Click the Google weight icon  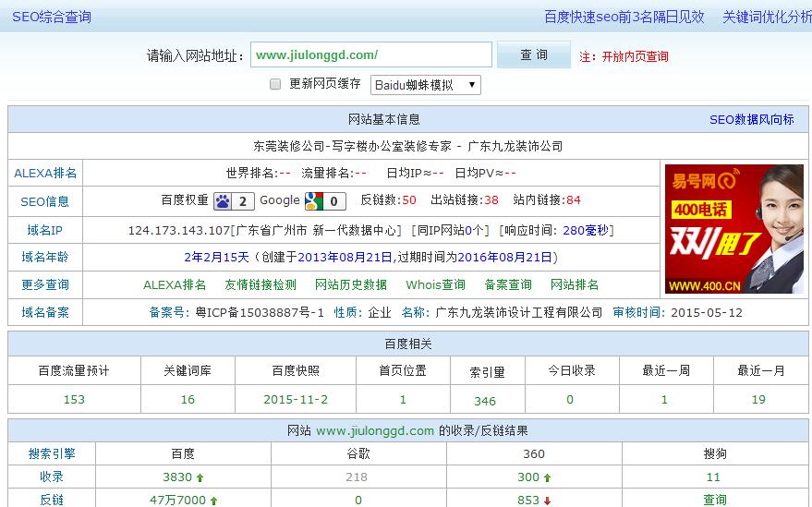(313, 201)
